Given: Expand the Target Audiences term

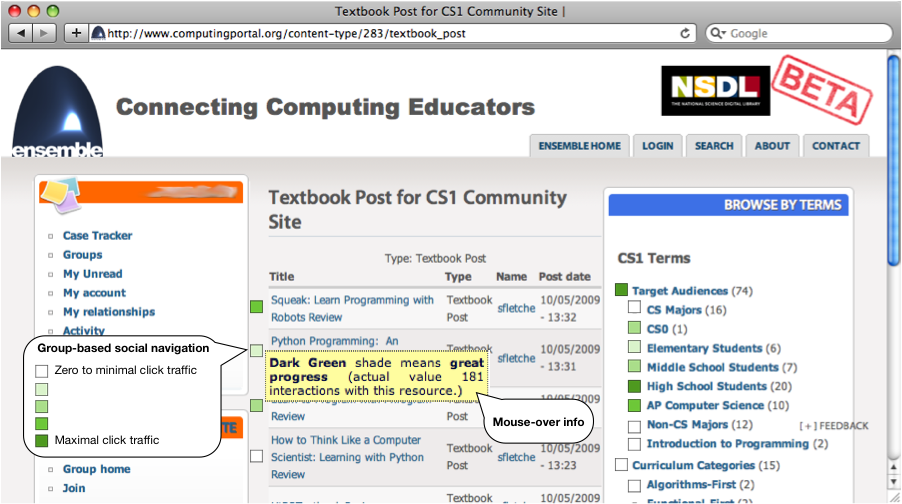Looking at the screenshot, I should 679,291.
